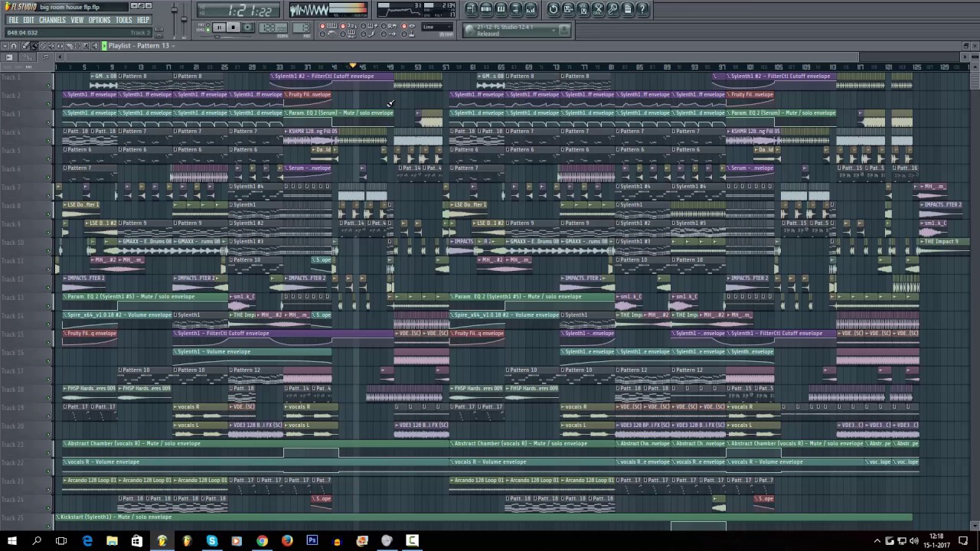Click the Windows Start button
This screenshot has height=551, width=980.
11,541
